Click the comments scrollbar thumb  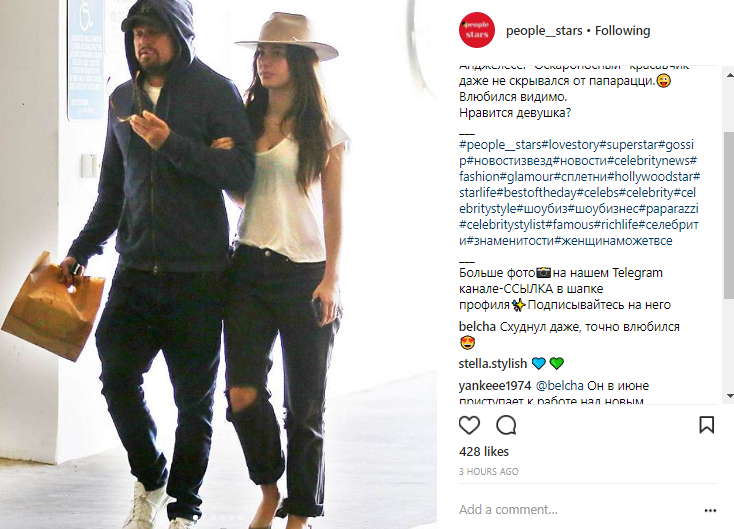pos(729,215)
